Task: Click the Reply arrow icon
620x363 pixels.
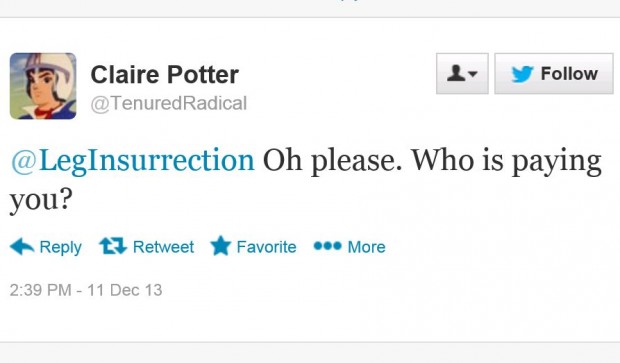Action: click(x=22, y=246)
